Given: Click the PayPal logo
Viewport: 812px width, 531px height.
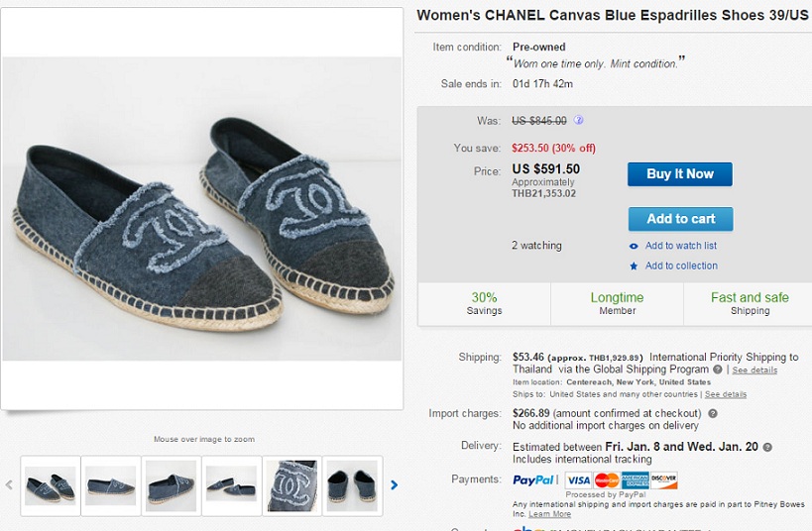Looking at the screenshot, I should click(533, 480).
